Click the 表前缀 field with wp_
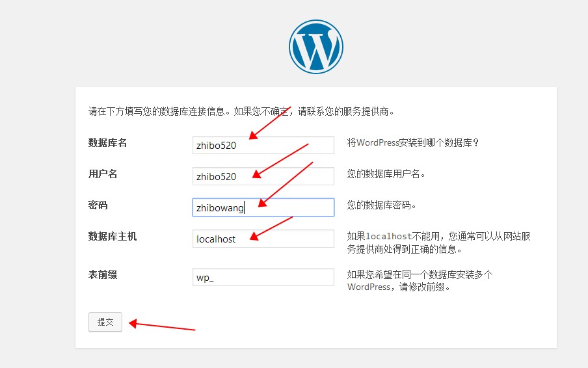 click(263, 277)
